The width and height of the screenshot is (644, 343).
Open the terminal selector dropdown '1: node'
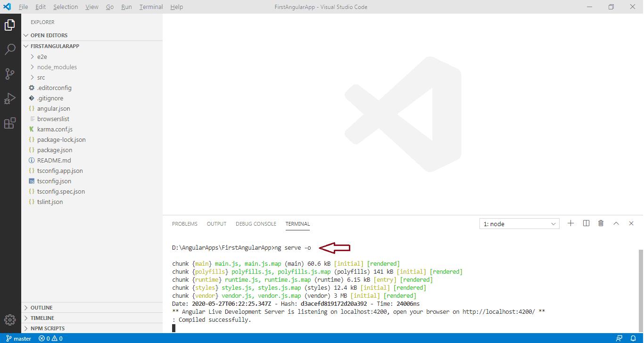tap(519, 224)
